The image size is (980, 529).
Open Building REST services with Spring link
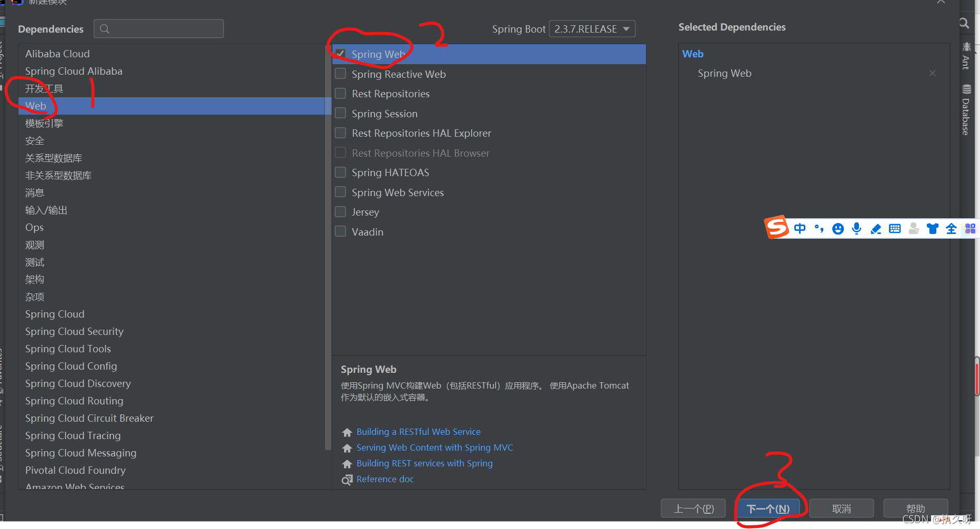tap(425, 463)
